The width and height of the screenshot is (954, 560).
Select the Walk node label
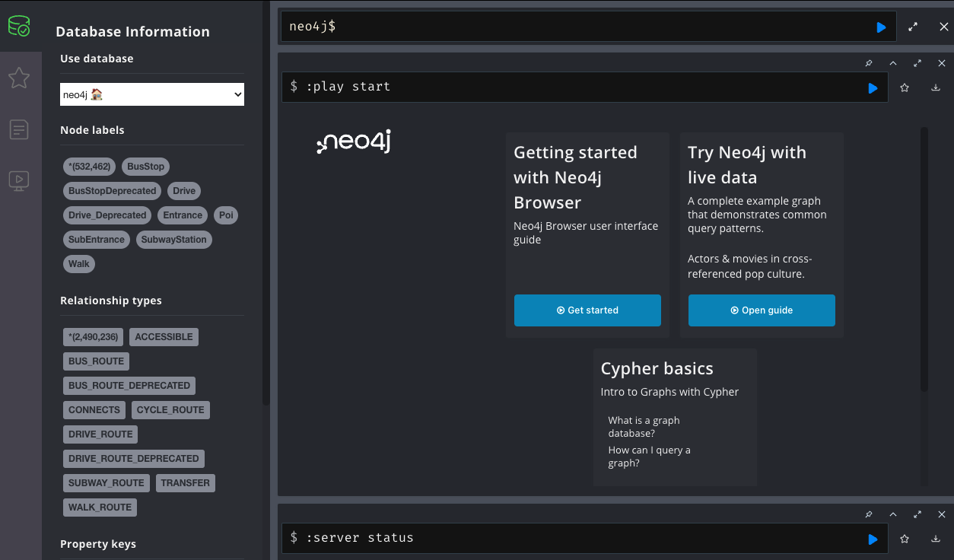(x=79, y=264)
